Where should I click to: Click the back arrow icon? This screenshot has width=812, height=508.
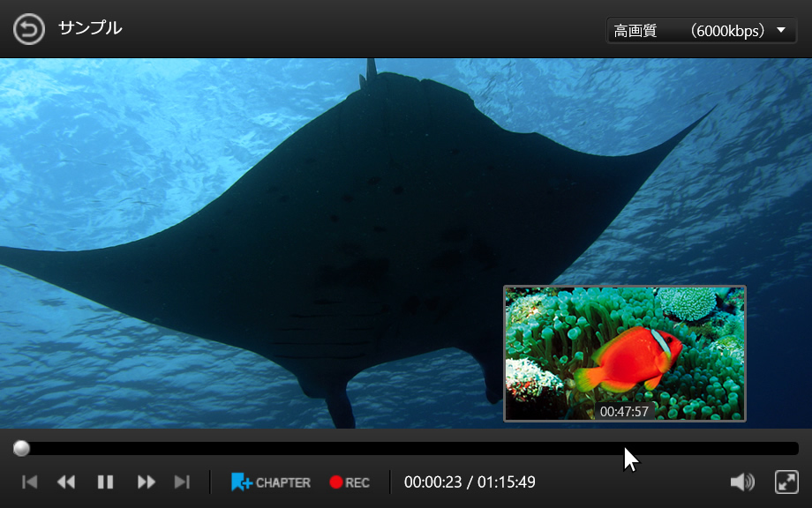click(x=28, y=29)
